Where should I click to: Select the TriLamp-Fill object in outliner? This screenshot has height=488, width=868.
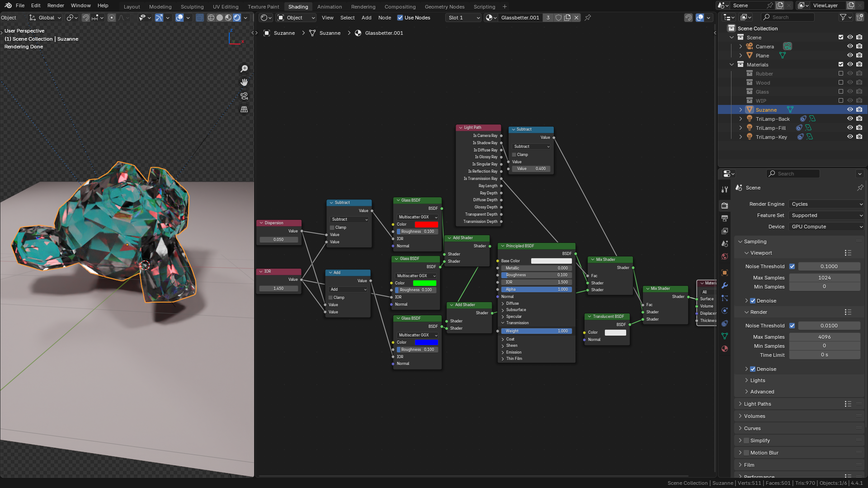click(770, 128)
